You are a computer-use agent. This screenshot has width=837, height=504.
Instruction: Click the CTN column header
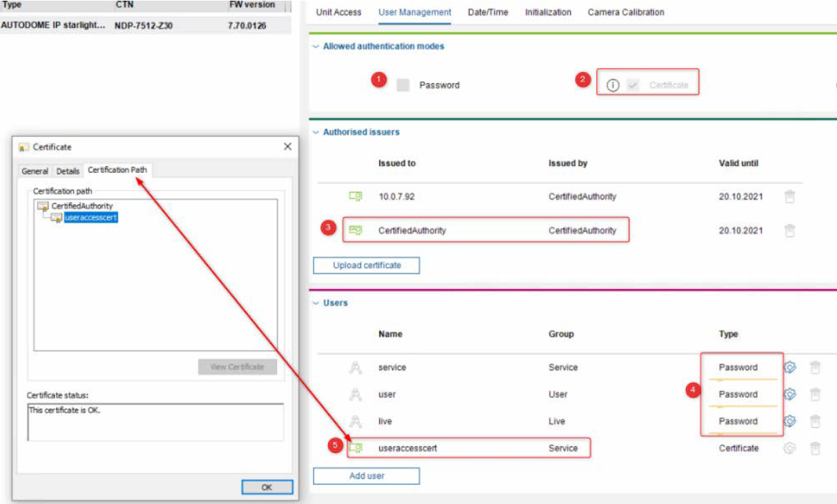[x=124, y=5]
